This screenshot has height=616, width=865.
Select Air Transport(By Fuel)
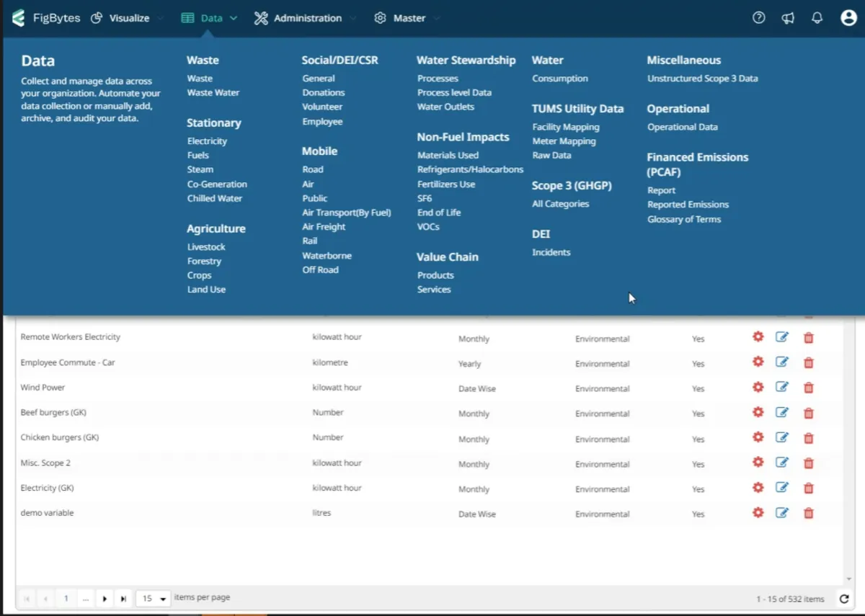click(x=347, y=213)
